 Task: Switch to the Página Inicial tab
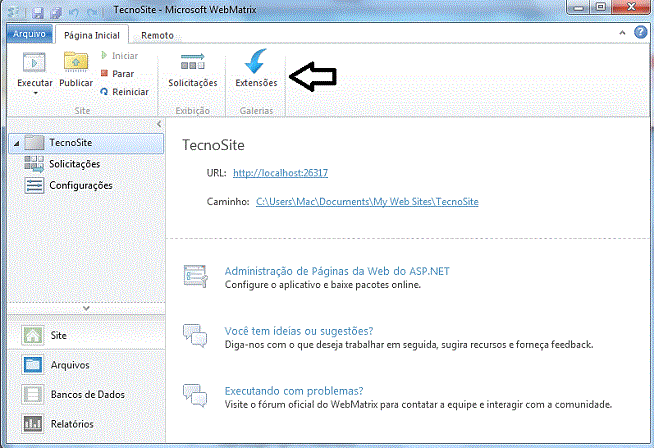[92, 35]
